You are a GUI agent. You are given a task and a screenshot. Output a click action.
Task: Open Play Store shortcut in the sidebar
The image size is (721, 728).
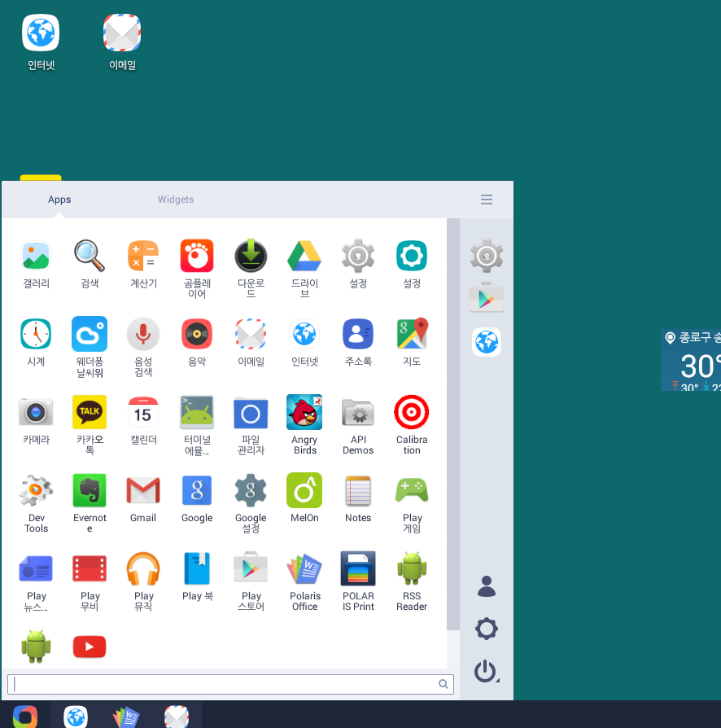[487, 297]
